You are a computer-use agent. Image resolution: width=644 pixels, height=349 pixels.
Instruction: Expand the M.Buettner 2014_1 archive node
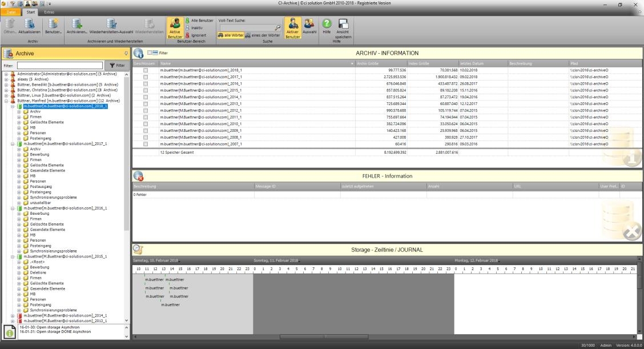[13, 316]
